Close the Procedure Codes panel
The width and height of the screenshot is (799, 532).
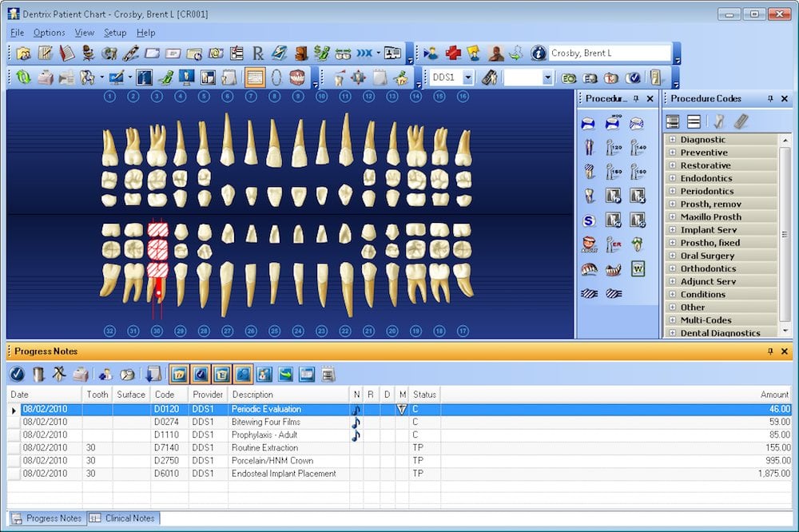pos(785,99)
